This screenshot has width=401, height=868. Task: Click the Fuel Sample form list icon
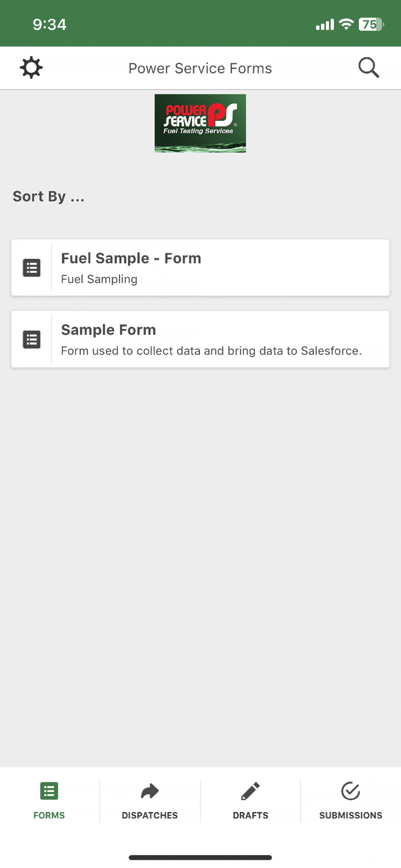pos(32,268)
